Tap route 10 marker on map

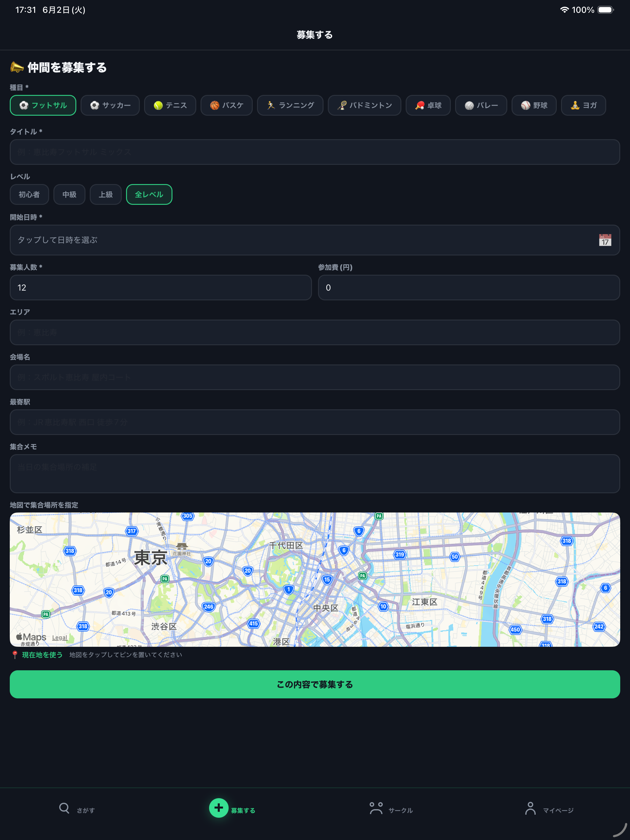pyautogui.click(x=383, y=606)
